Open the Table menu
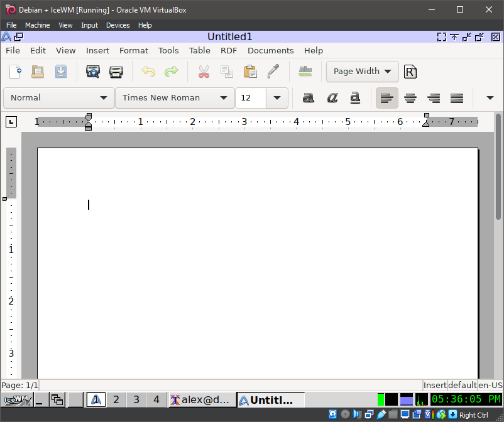The image size is (504, 422). (x=200, y=50)
